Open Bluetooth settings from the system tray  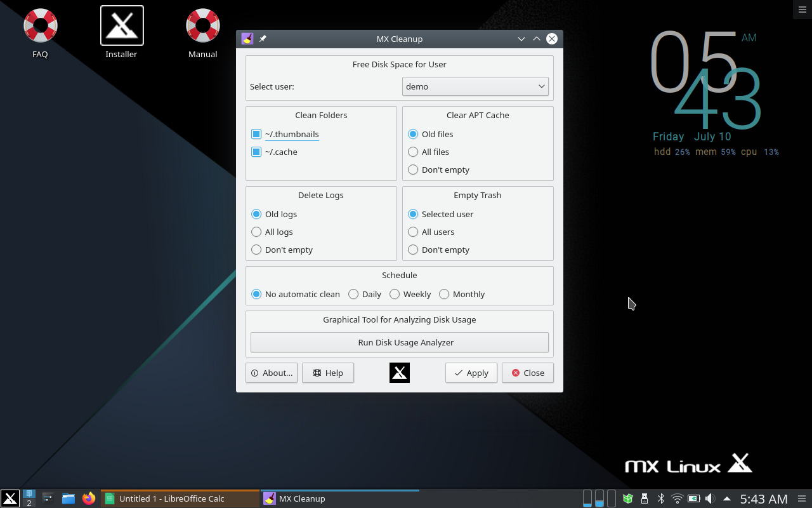point(660,498)
